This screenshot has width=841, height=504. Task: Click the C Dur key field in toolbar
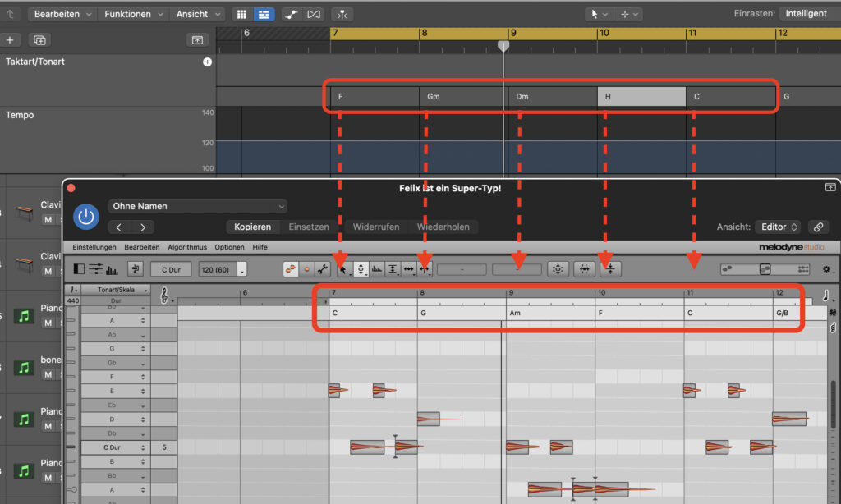coord(171,269)
